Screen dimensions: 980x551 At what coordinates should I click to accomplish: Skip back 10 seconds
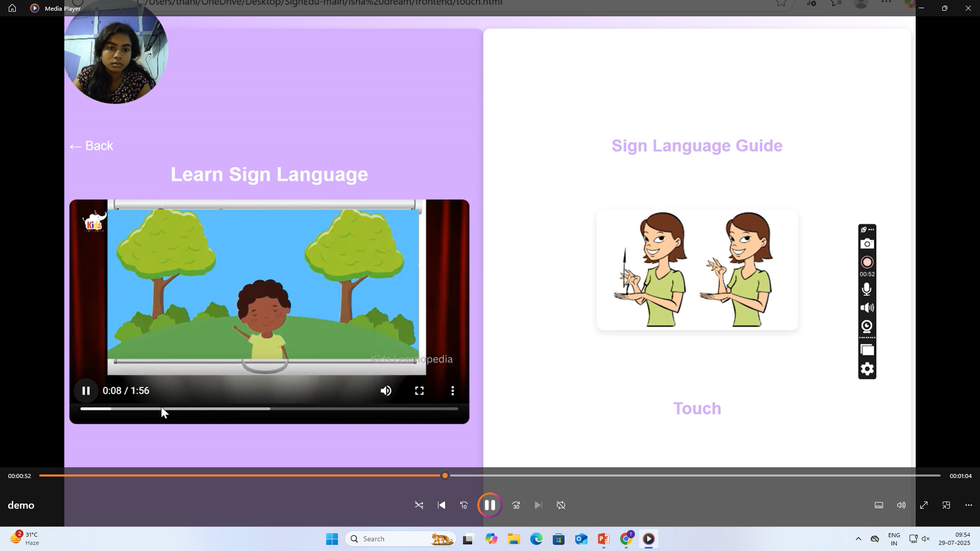[x=464, y=505]
